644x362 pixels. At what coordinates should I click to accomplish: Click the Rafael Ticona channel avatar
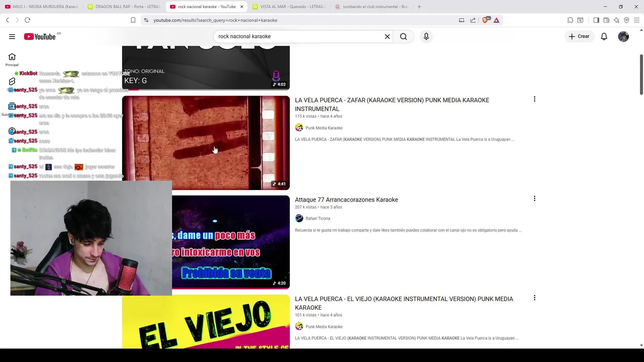299,218
